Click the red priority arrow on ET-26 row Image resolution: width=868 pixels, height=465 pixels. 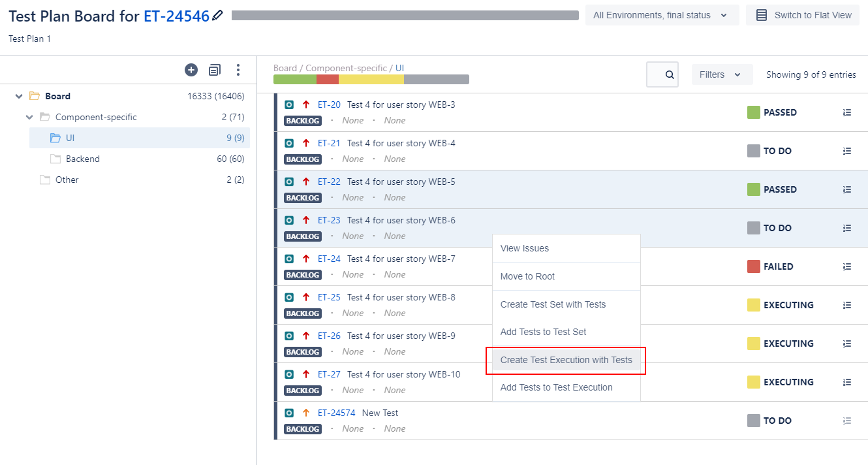(x=306, y=336)
